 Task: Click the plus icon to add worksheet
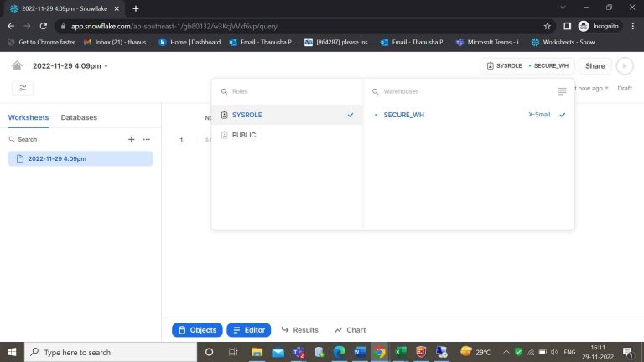tap(131, 139)
